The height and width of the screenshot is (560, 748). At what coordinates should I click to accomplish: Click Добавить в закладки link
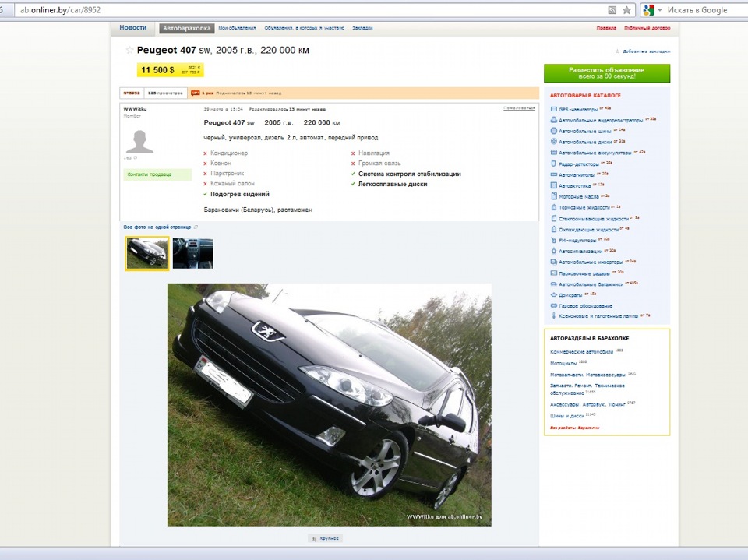pyautogui.click(x=644, y=51)
